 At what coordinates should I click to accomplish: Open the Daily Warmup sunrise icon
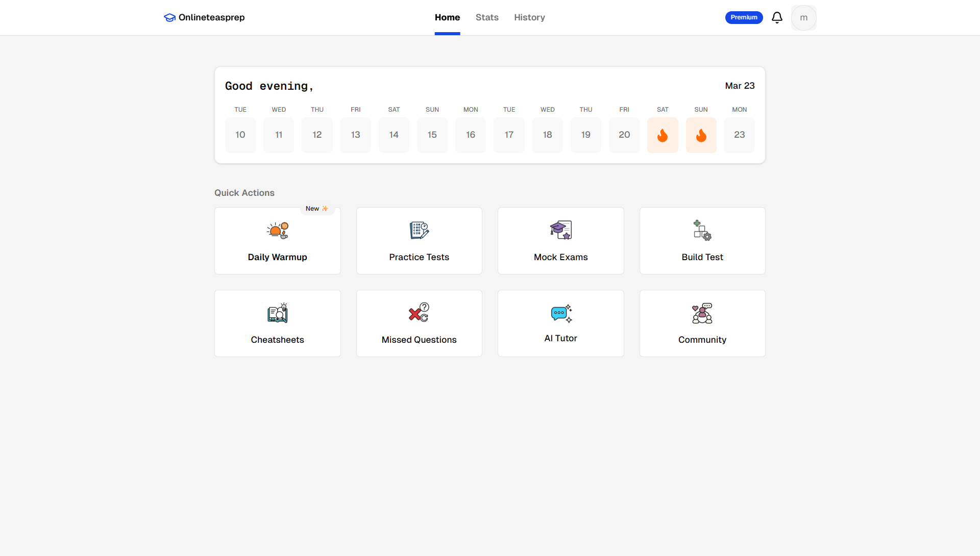click(x=277, y=231)
